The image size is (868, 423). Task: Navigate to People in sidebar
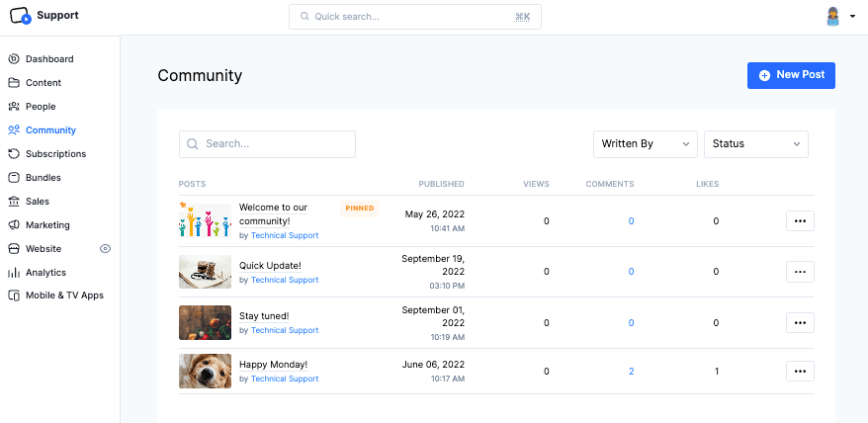click(41, 107)
